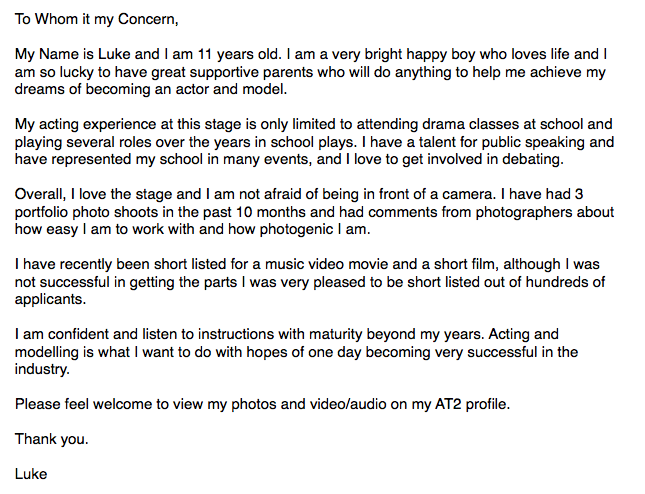
Task: Click the words 'AT2 profile'
Action: tap(471, 404)
